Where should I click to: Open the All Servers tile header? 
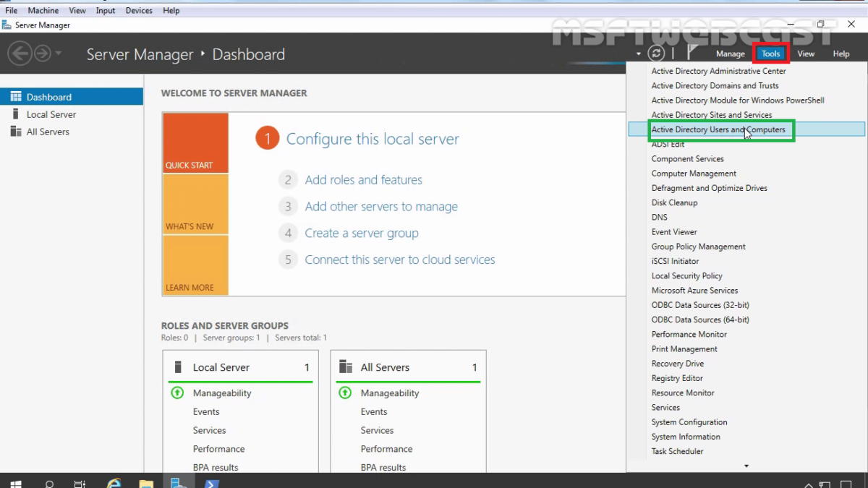tap(409, 367)
